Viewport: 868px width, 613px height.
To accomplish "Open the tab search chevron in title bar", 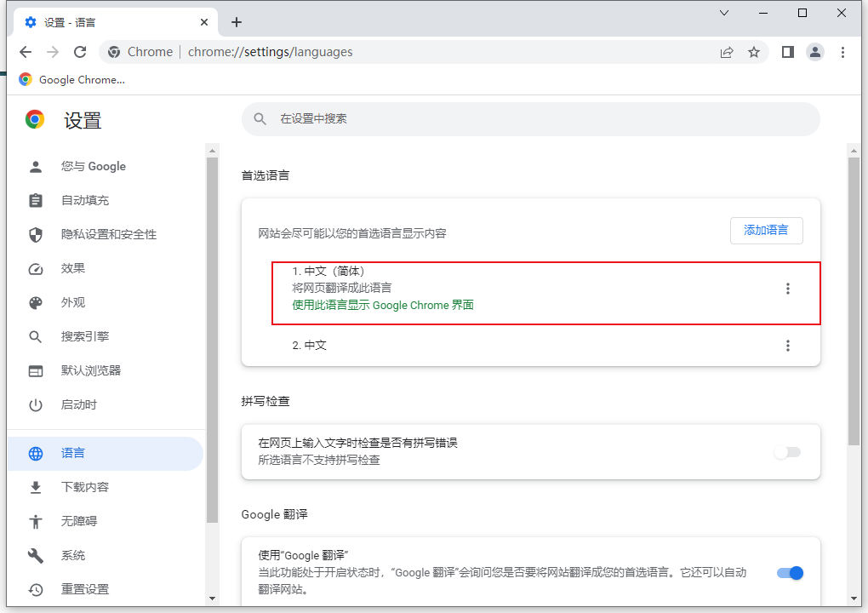I will pyautogui.click(x=724, y=13).
